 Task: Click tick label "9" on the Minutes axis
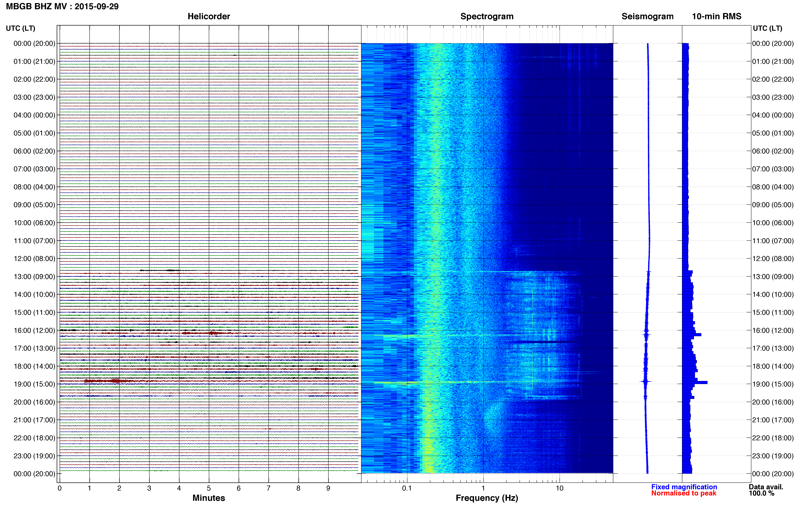[x=328, y=488]
